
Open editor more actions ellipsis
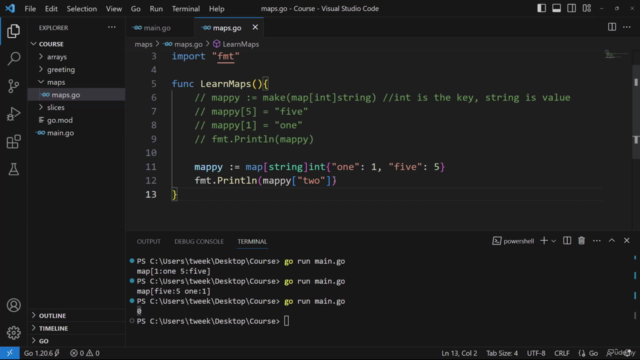tap(627, 27)
